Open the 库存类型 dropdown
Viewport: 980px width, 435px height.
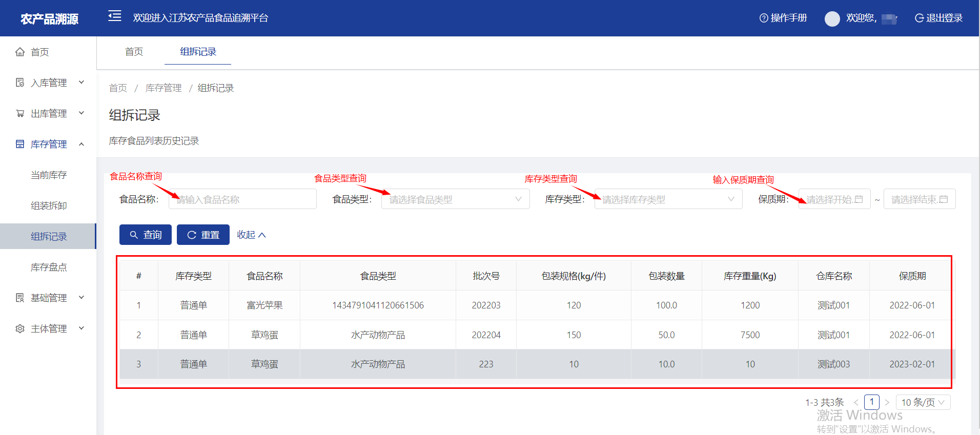(x=668, y=199)
